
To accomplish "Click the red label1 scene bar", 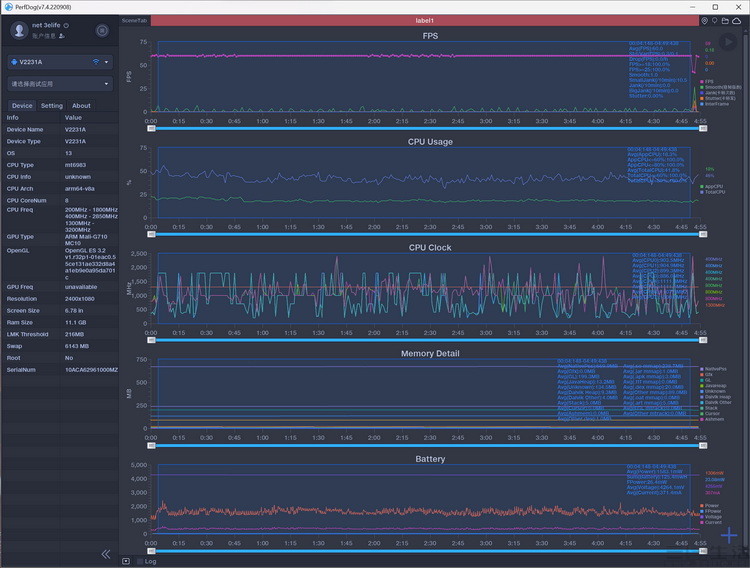I will point(424,21).
